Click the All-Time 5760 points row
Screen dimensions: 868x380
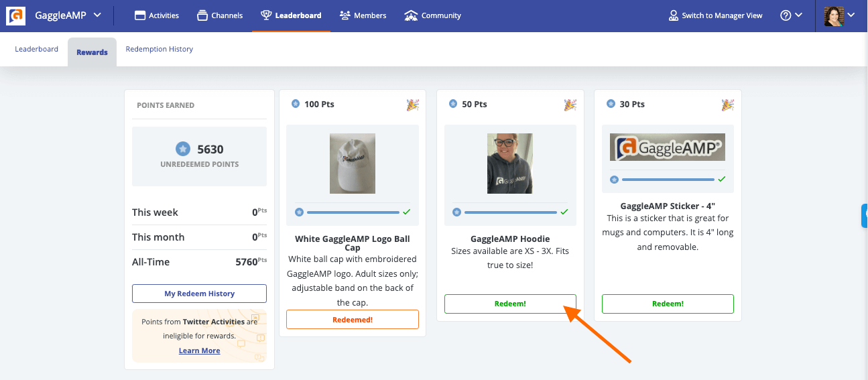click(x=199, y=262)
